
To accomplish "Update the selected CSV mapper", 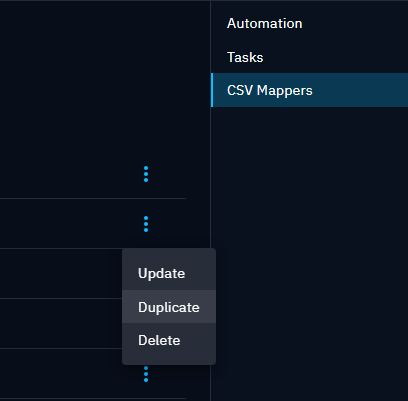I will [169, 273].
